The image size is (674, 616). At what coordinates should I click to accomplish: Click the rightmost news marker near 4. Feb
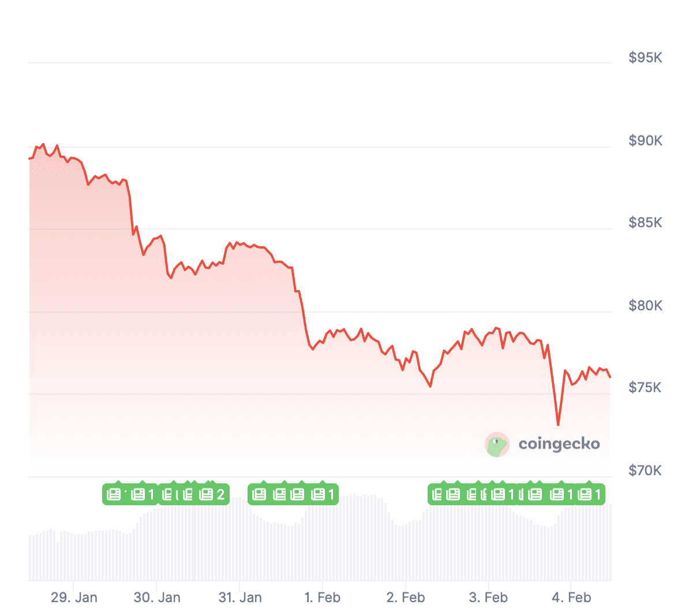pyautogui.click(x=590, y=494)
